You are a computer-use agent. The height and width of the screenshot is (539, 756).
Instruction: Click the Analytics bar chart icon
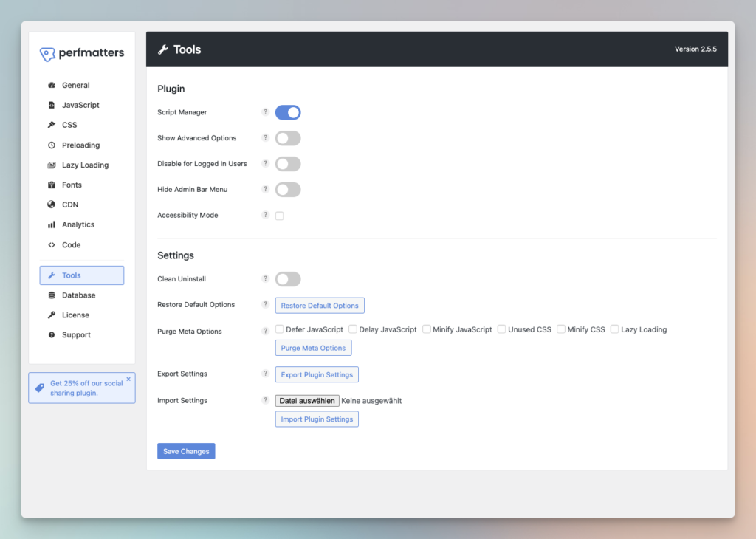click(52, 224)
